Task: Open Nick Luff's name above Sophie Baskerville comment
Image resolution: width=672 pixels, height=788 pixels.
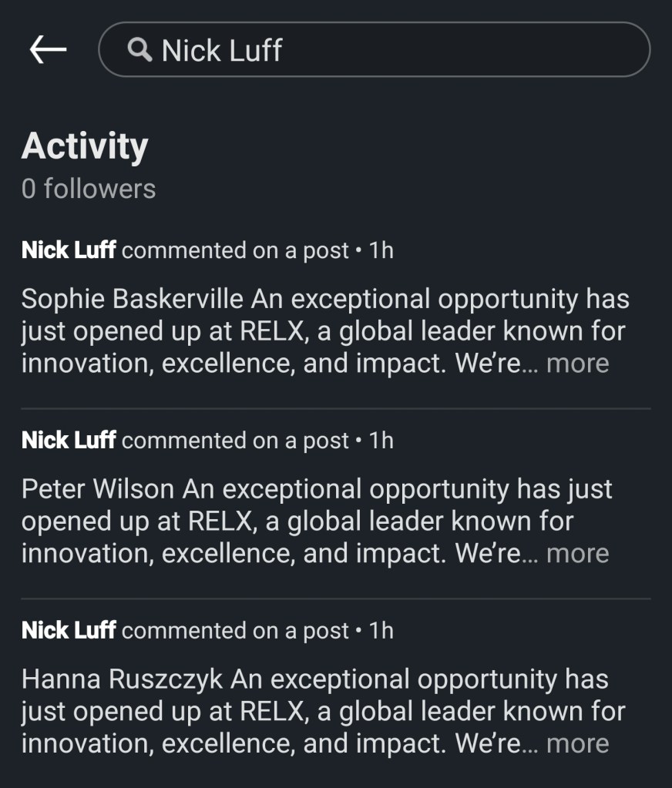Action: pos(69,250)
